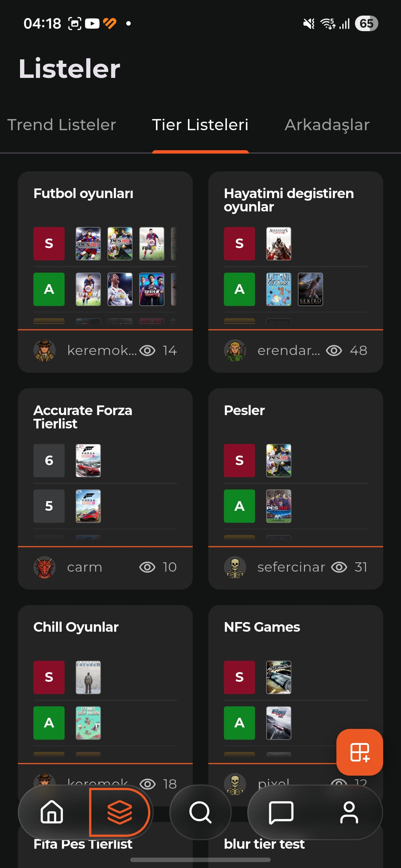This screenshot has width=401, height=868.
Task: Click the eye icon next to sefercinar
Action: tap(339, 567)
